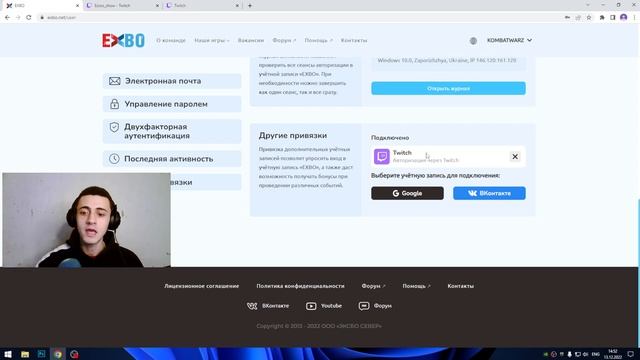Open the Chrome profile avatar

tap(623, 17)
